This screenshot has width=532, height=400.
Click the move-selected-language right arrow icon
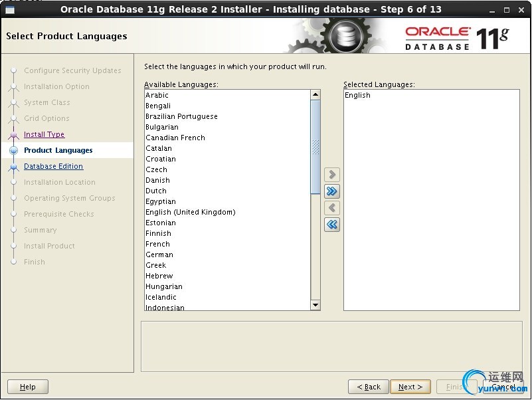332,175
